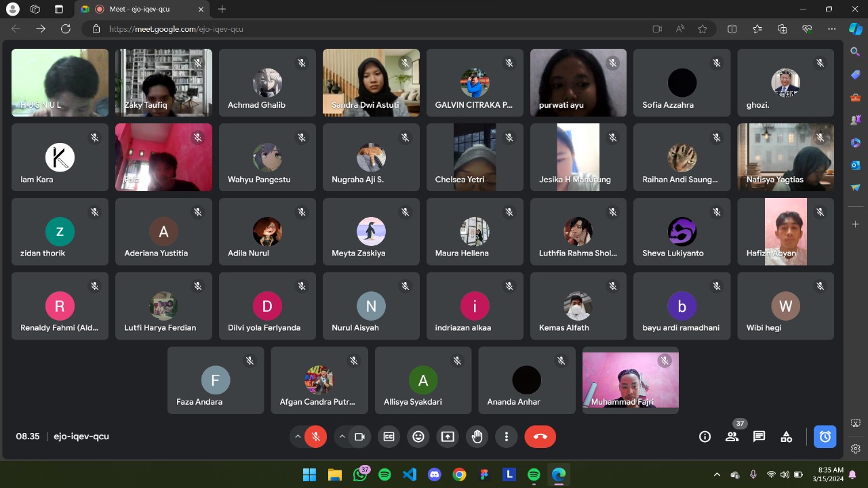Leave the call with red hang-up button

540,437
